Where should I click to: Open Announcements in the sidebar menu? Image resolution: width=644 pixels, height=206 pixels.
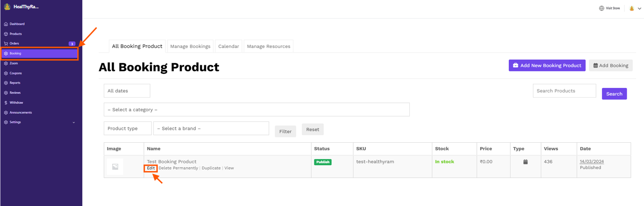click(x=21, y=112)
